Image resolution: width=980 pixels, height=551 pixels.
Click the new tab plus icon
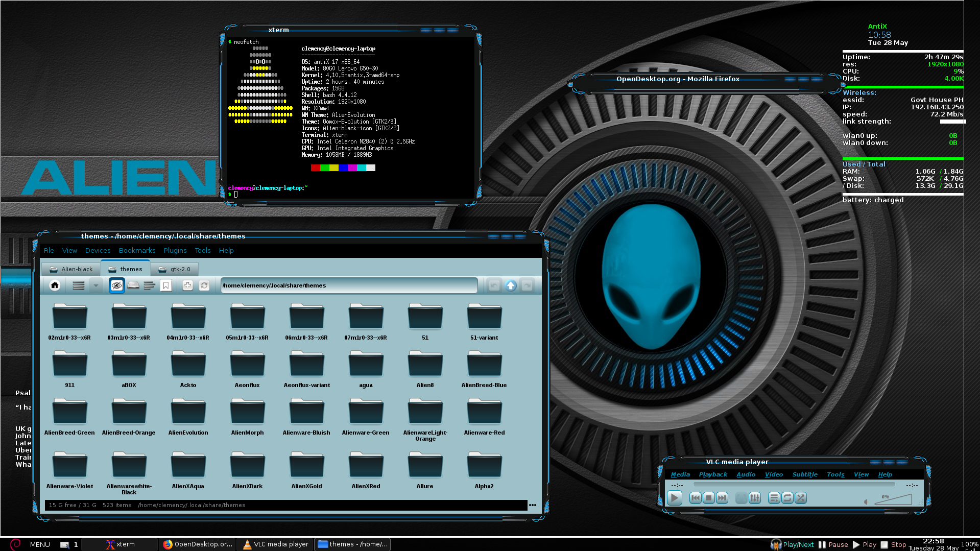coord(187,285)
